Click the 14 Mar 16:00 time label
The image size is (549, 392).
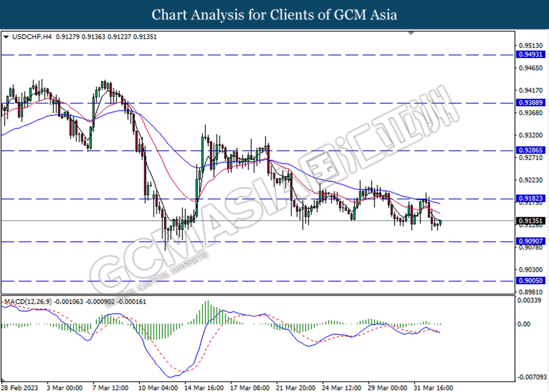[x=204, y=388]
